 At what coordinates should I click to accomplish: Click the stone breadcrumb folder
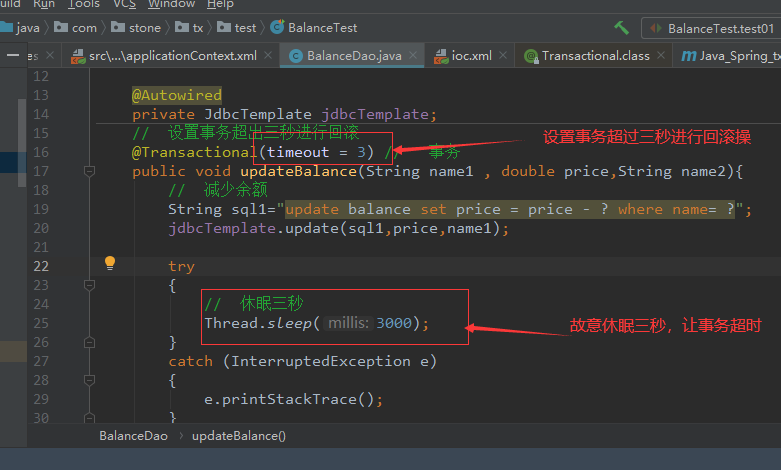(x=136, y=28)
